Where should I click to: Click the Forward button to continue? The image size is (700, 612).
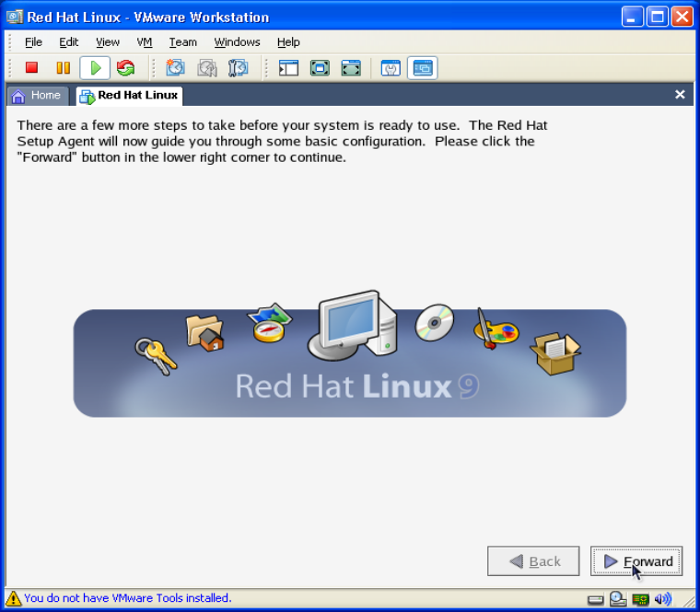click(636, 561)
